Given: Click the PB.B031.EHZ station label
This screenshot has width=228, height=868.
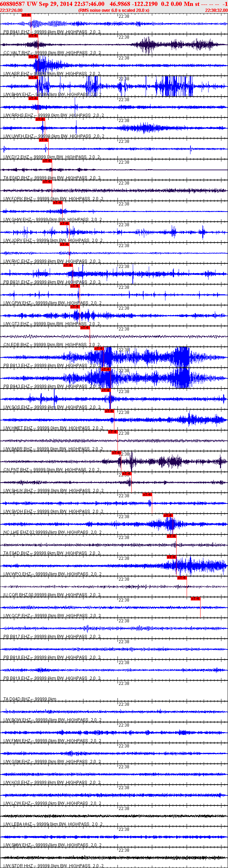Looking at the screenshot, I should (17, 282).
